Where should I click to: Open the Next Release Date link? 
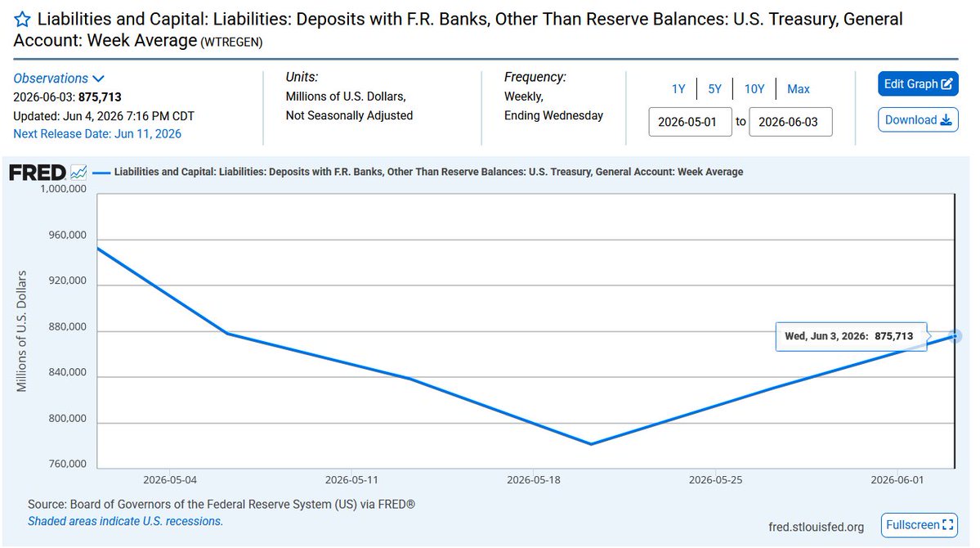click(x=97, y=134)
